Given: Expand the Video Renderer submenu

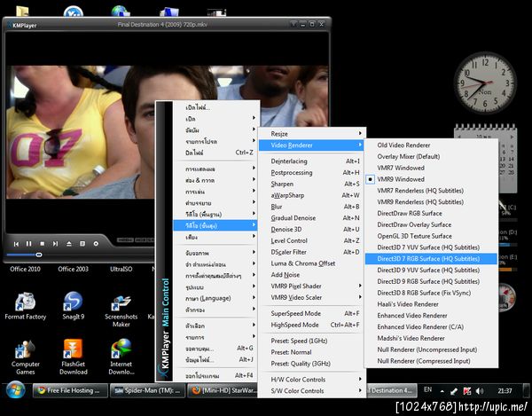Looking at the screenshot, I should [x=311, y=145].
